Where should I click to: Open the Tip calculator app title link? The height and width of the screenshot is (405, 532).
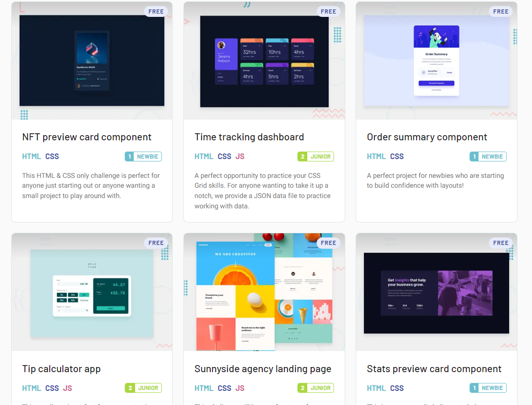tap(61, 369)
